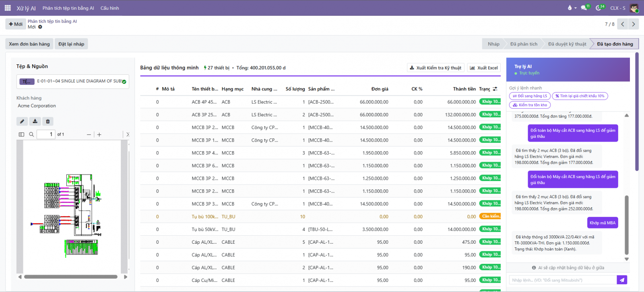Download the attached diagram file
Screen dimensions: 644x292
tap(35, 121)
